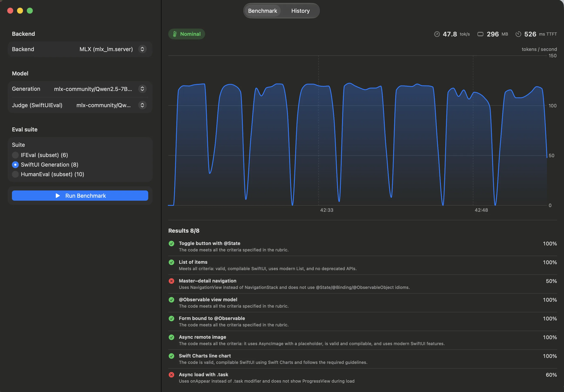Viewport: 564px width, 392px height.
Task: Click the 'Form bound to @Observable' result title
Action: pyautogui.click(x=212, y=318)
